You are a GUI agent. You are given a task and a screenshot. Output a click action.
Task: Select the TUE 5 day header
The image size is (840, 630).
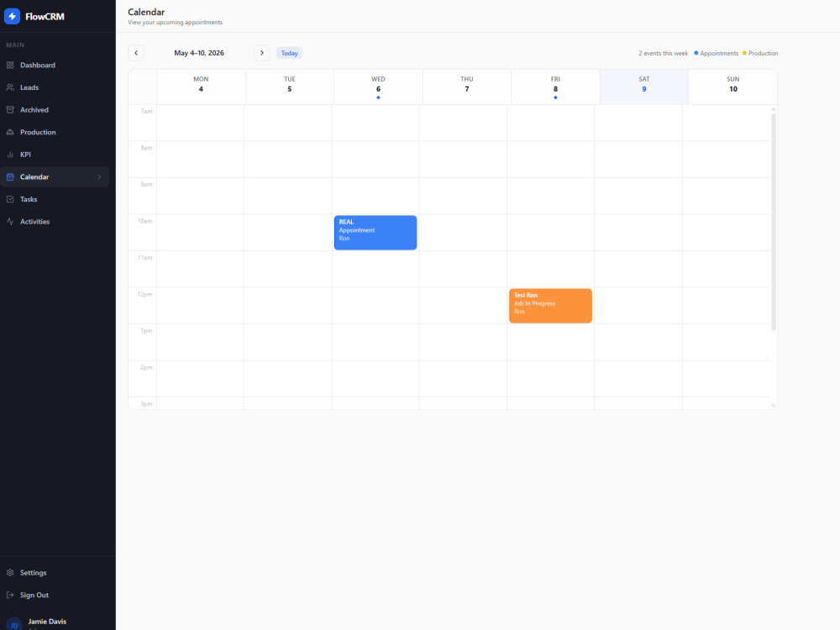click(289, 87)
